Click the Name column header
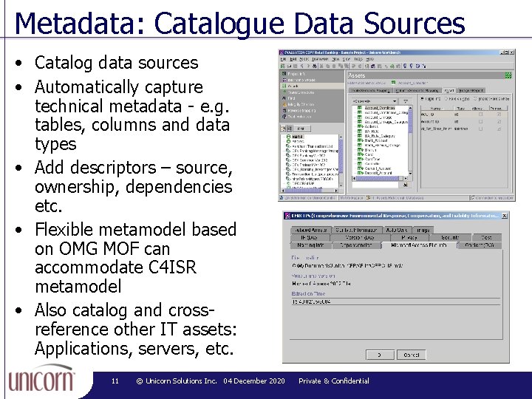 pos(436,109)
